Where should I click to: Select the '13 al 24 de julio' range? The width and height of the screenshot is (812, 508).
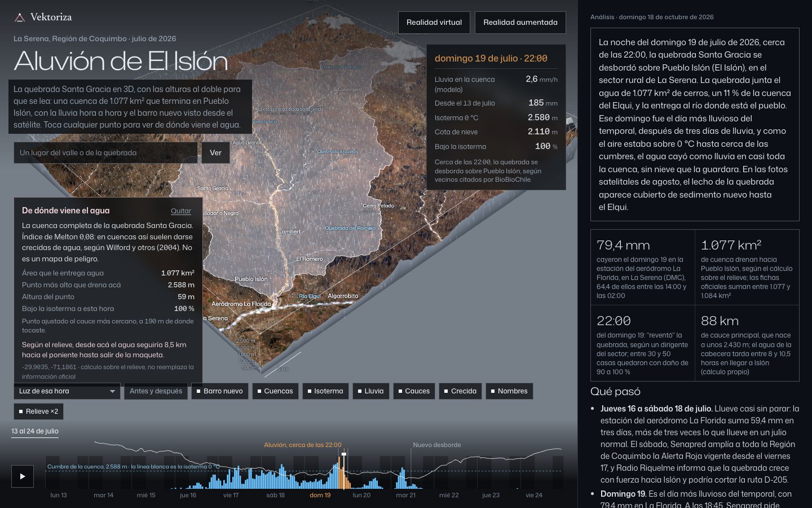point(35,431)
